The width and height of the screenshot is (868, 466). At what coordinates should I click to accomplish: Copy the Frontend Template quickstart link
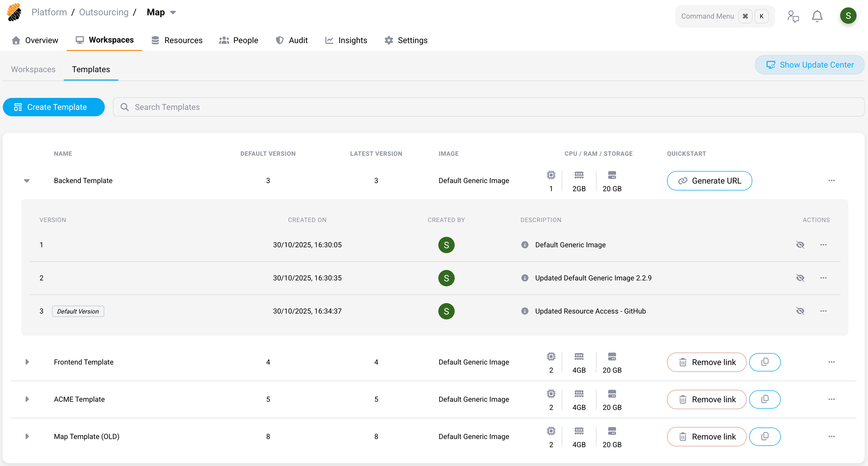point(765,362)
